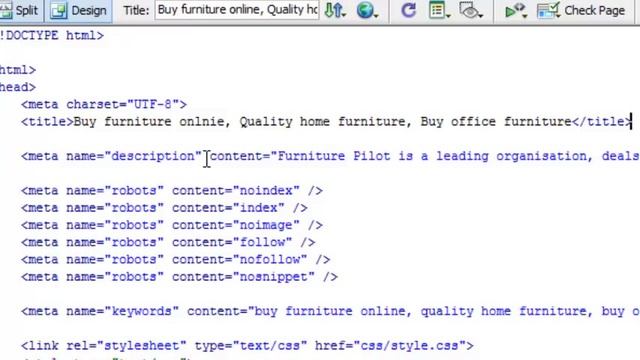Image resolution: width=640 pixels, height=360 pixels.
Task: Click the opening html tag line
Action: coord(18,70)
